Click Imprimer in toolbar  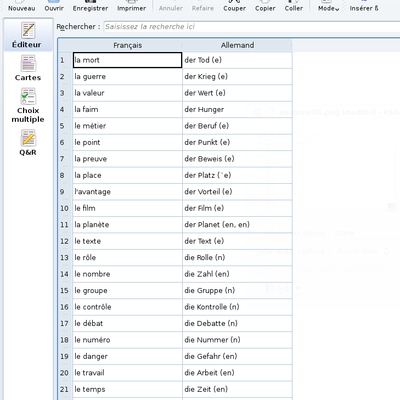coord(131,6)
